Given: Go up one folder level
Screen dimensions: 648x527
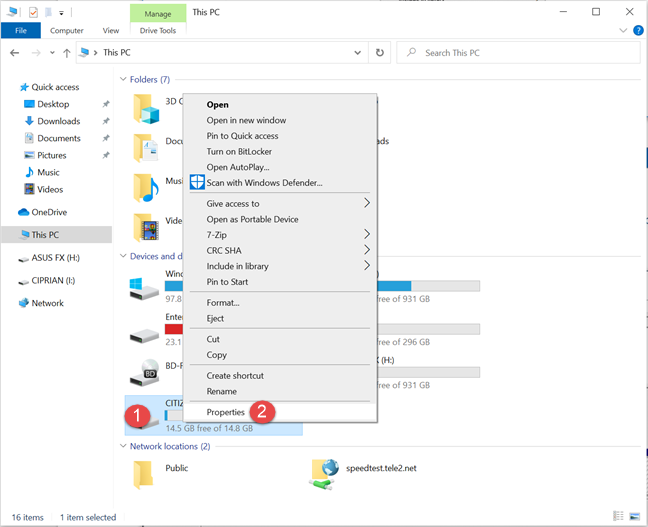Looking at the screenshot, I should (67, 53).
